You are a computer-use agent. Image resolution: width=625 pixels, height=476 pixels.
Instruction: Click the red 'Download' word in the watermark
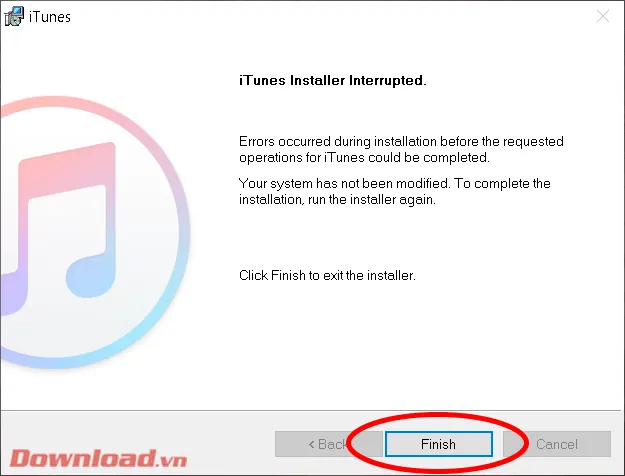(83, 458)
